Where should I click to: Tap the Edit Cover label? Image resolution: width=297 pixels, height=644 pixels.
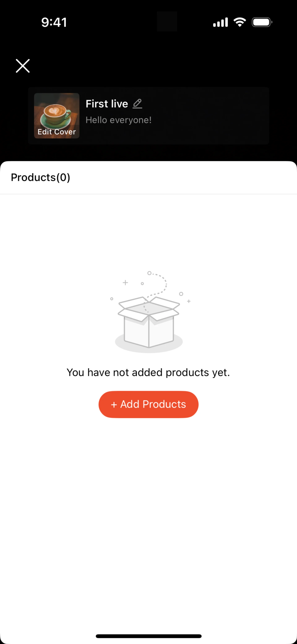click(x=56, y=132)
